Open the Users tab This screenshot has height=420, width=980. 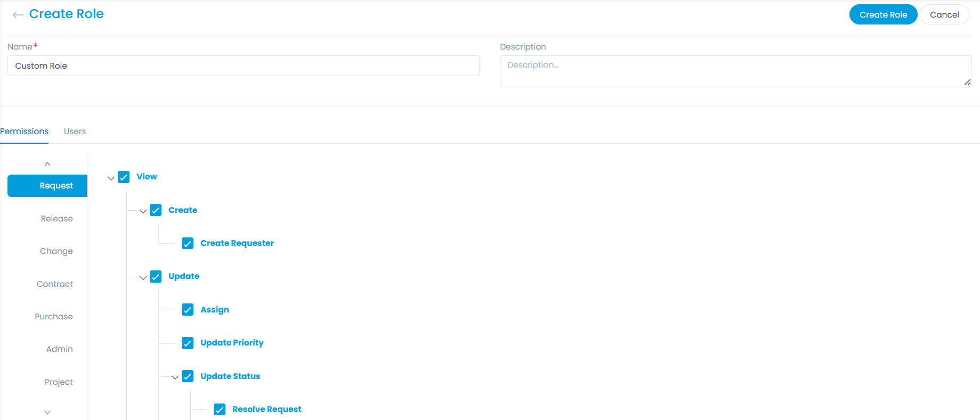click(75, 131)
